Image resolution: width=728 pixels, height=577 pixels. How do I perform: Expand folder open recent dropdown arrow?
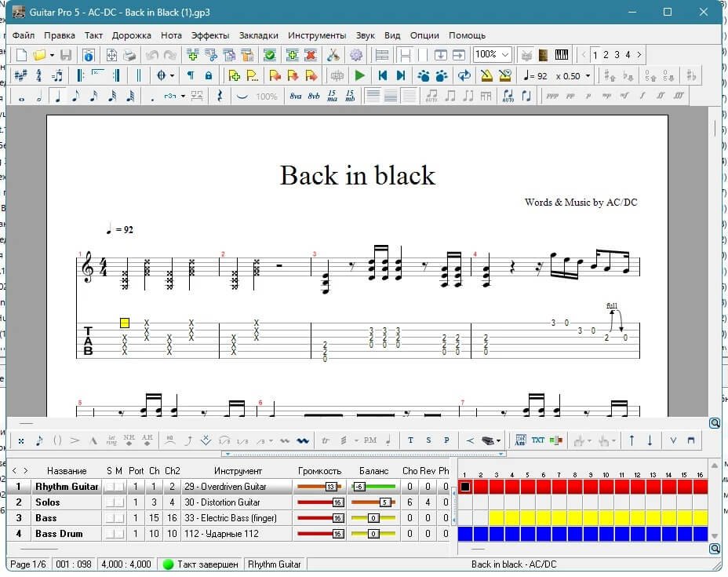point(52,55)
